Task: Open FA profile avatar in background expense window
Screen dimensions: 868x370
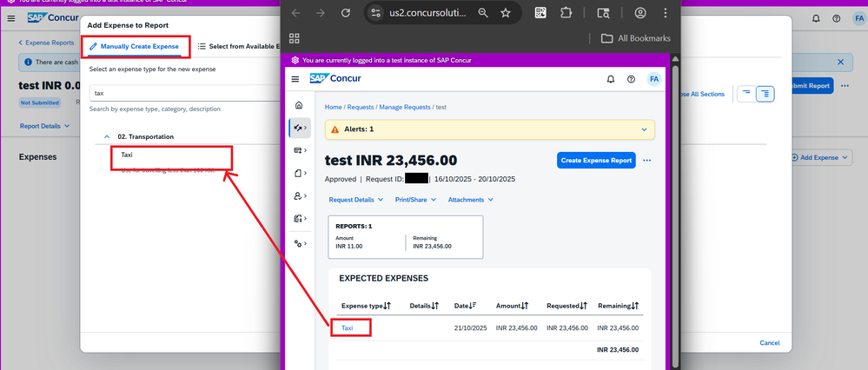Action: coord(859,18)
